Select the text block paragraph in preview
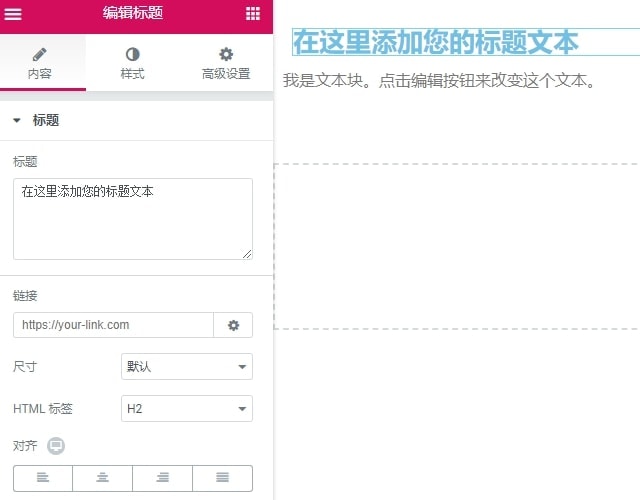The width and height of the screenshot is (640, 500). 439,80
